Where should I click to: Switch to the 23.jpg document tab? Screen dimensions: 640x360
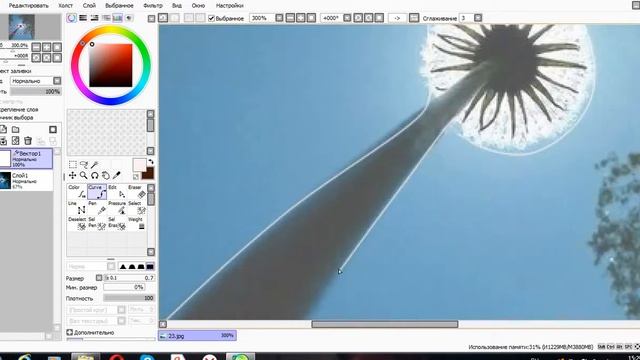pos(197,336)
